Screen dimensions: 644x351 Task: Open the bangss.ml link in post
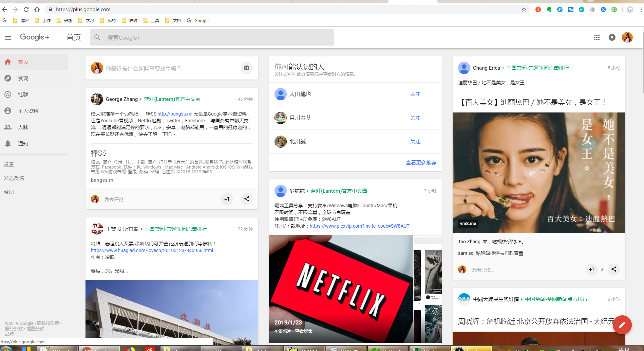point(175,114)
